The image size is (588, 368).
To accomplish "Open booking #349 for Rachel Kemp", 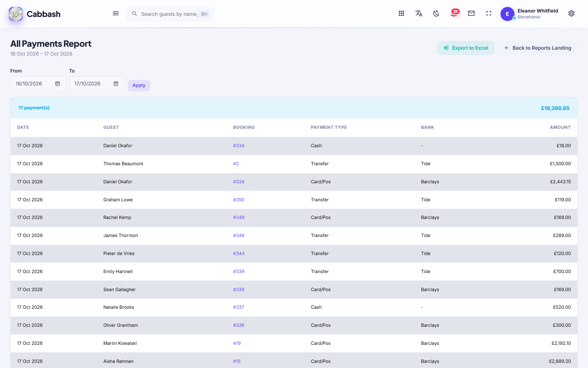I will 239,217.
